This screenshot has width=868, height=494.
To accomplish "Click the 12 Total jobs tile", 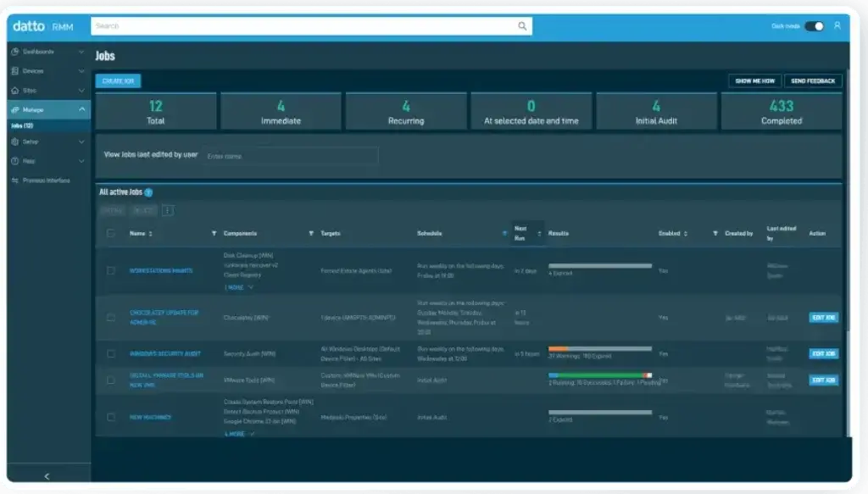I will (x=156, y=111).
